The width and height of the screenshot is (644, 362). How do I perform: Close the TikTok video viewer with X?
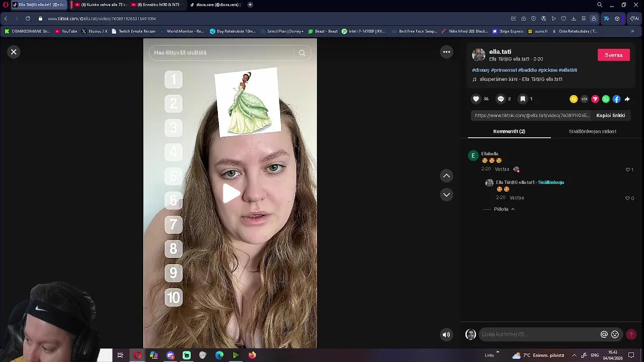(14, 52)
